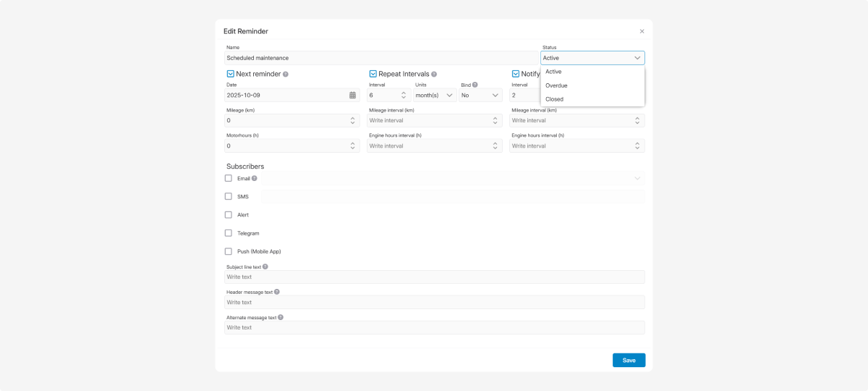
Task: Click help icon for Header message text
Action: 277,292
